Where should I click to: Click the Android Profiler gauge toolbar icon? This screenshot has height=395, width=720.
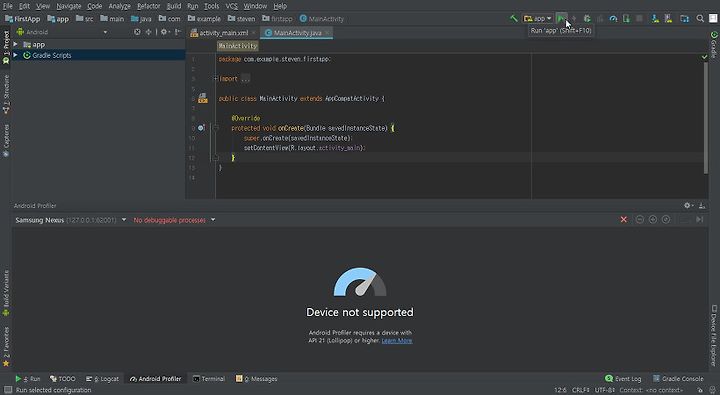(x=613, y=18)
